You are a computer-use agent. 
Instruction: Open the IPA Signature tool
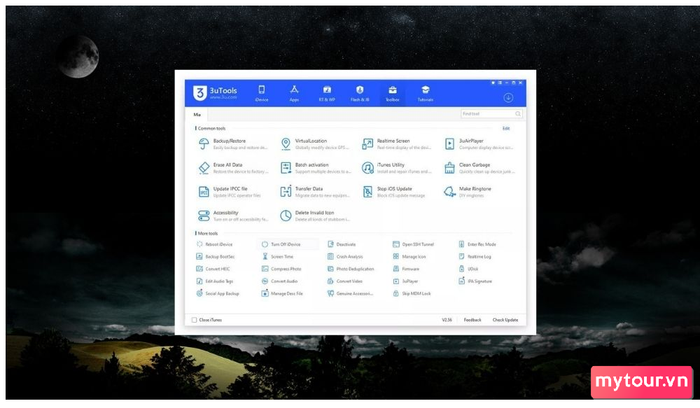[x=475, y=281]
